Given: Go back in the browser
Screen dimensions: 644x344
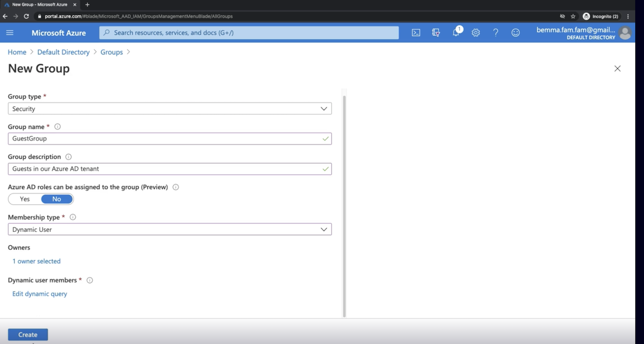Looking at the screenshot, I should [5, 16].
